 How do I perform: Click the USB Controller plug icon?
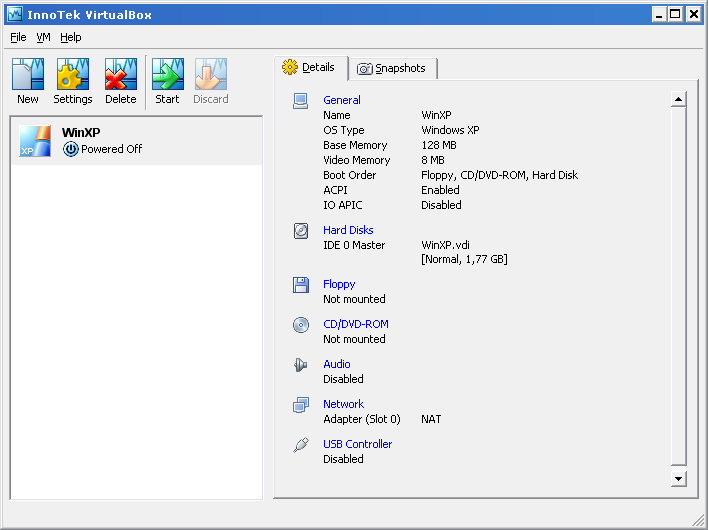point(301,445)
